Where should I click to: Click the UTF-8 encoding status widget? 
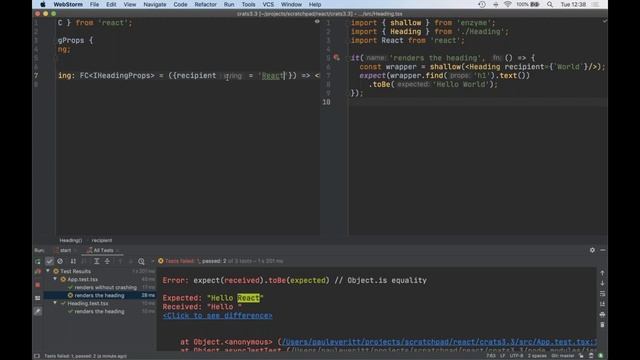pos(516,356)
